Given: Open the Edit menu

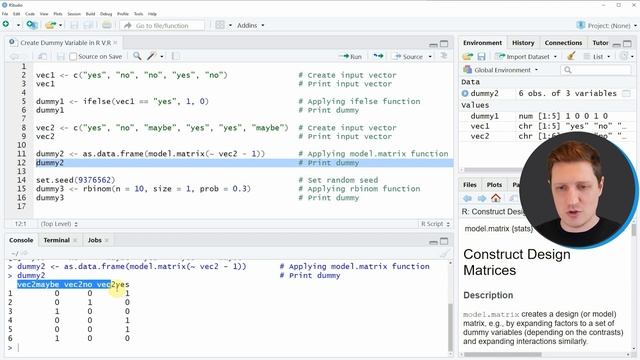Looking at the screenshot, I should click(x=16, y=14).
